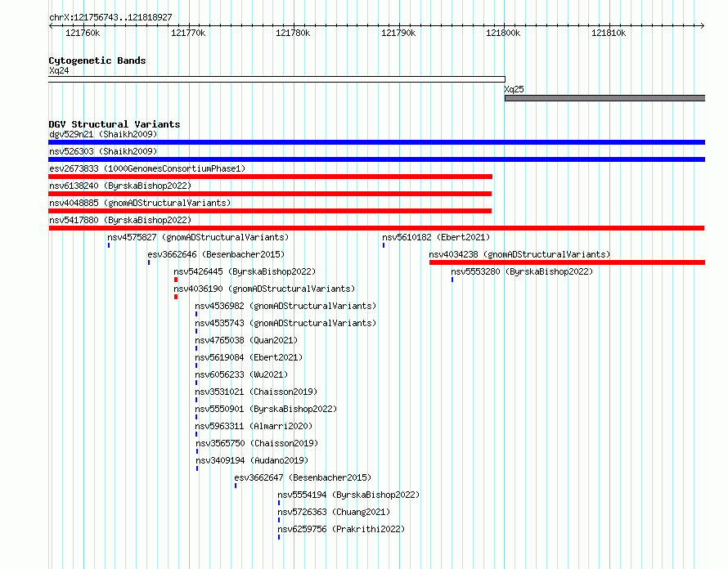Click the Xq25 band label

514,89
